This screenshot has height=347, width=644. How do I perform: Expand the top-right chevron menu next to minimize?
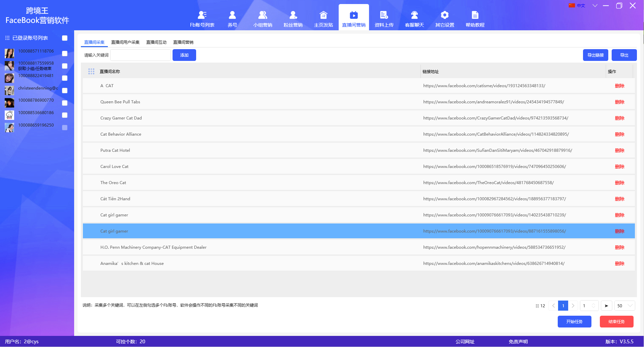(x=595, y=6)
